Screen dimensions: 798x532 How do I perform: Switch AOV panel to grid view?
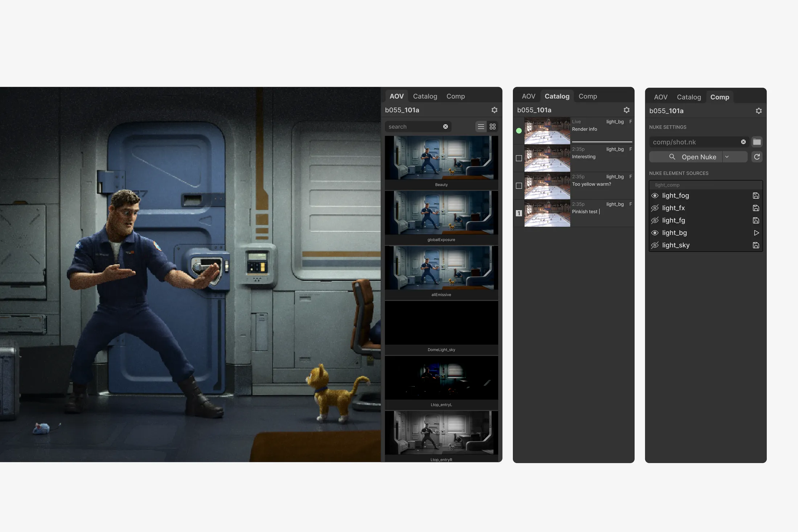tap(493, 127)
